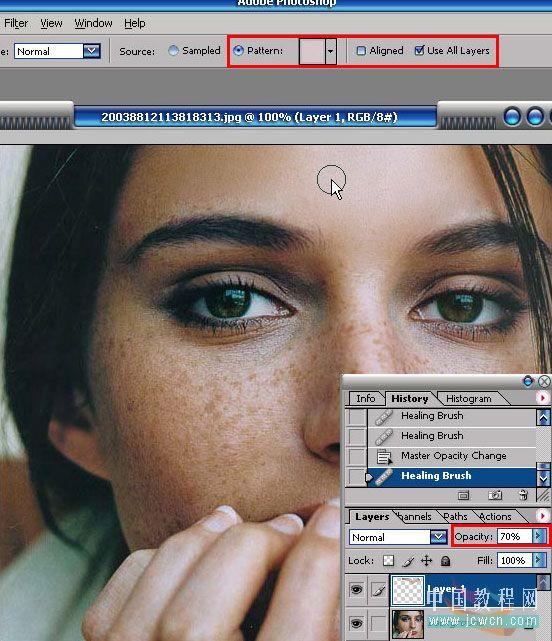Viewport: 552px width, 641px height.
Task: Open the Help menu
Action: [x=135, y=23]
